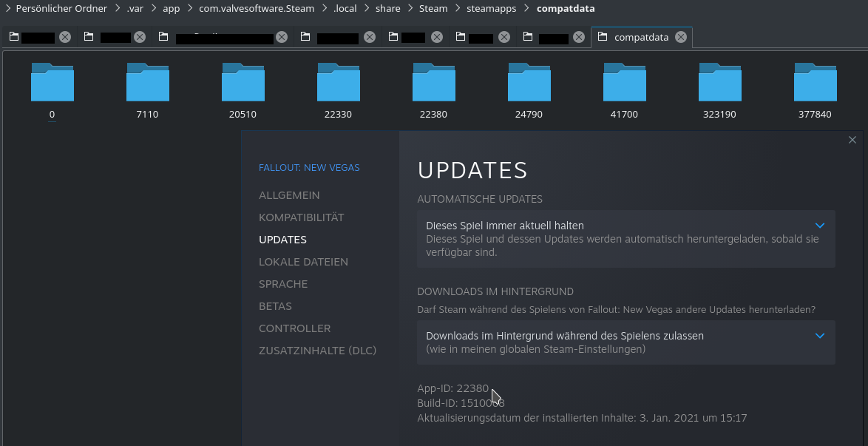Open ZUSATZINHALTE (DLC) section
This screenshot has height=446, width=868.
pyautogui.click(x=317, y=350)
